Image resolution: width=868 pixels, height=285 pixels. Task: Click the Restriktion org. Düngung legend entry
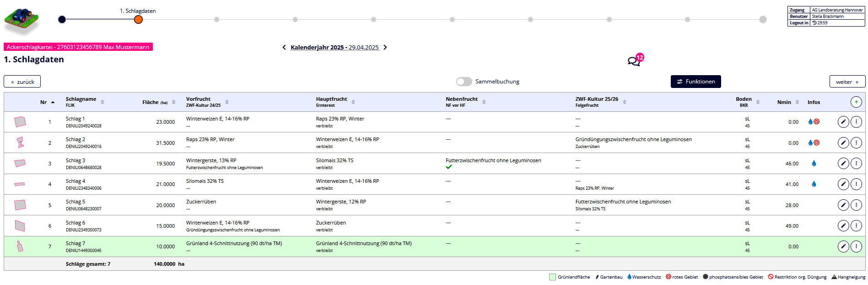(x=797, y=277)
